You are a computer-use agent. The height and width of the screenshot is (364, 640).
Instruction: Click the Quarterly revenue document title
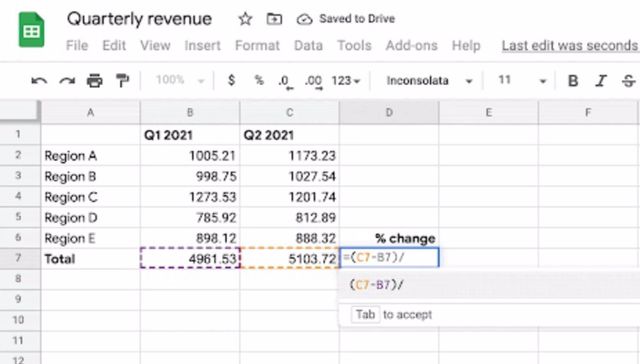pyautogui.click(x=140, y=19)
